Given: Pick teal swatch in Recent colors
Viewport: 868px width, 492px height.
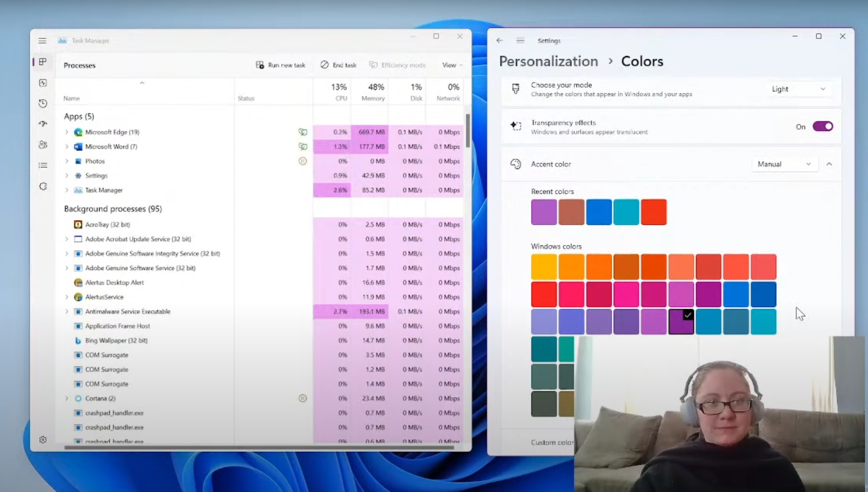Looking at the screenshot, I should point(626,212).
